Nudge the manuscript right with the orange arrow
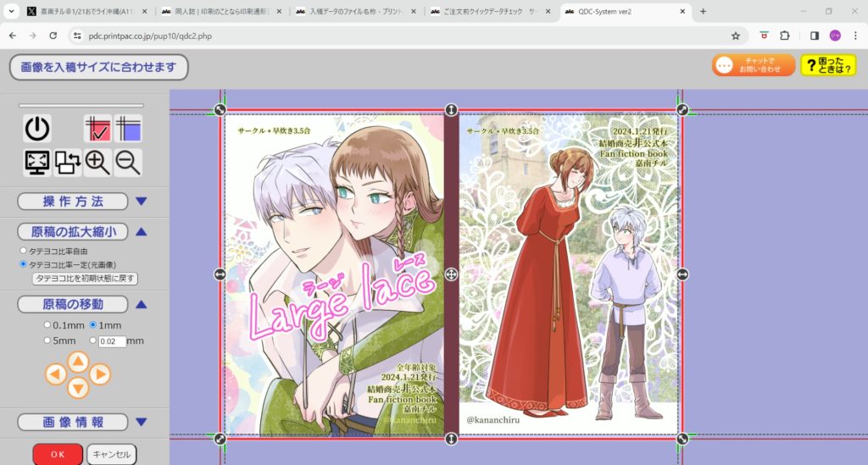Image resolution: width=868 pixels, height=465 pixels. click(x=100, y=374)
